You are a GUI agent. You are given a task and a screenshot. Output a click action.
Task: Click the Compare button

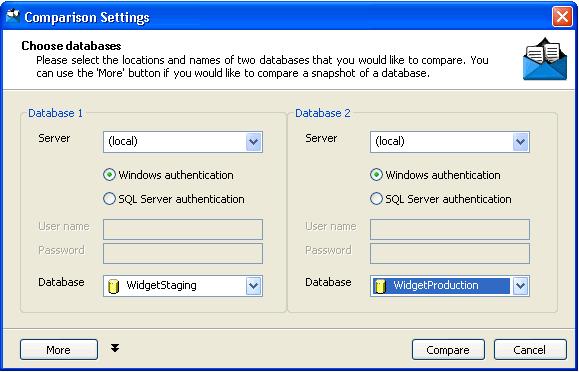(x=448, y=349)
